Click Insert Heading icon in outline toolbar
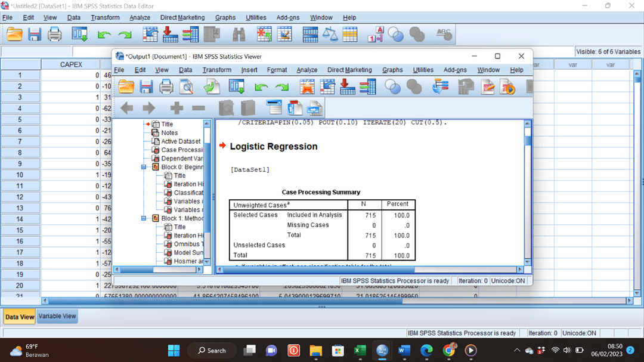The image size is (644, 362). pos(274,108)
